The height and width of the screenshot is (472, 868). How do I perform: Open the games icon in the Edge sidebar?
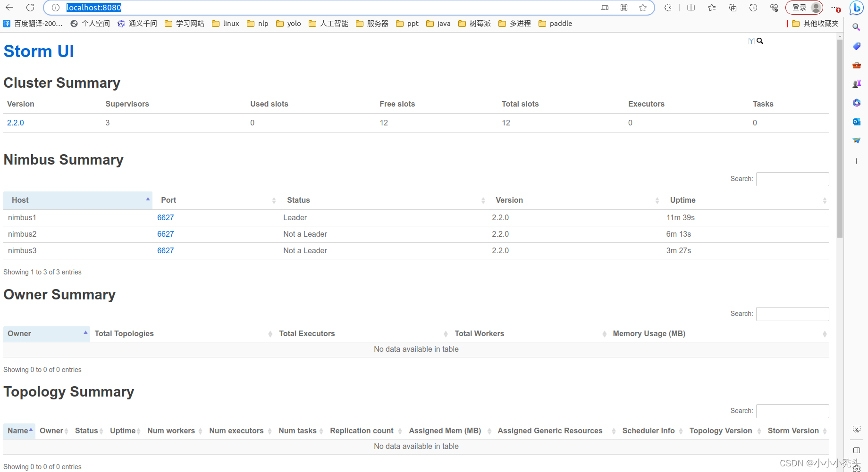click(x=856, y=84)
